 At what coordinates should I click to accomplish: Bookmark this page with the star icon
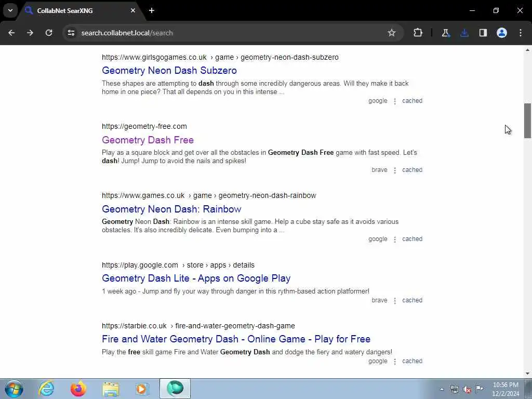click(392, 33)
